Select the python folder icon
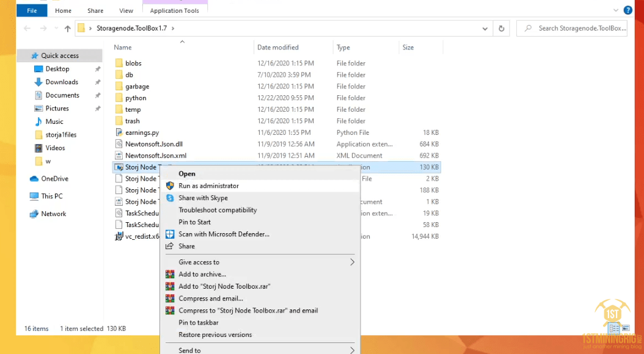This screenshot has width=644, height=354. pyautogui.click(x=119, y=98)
